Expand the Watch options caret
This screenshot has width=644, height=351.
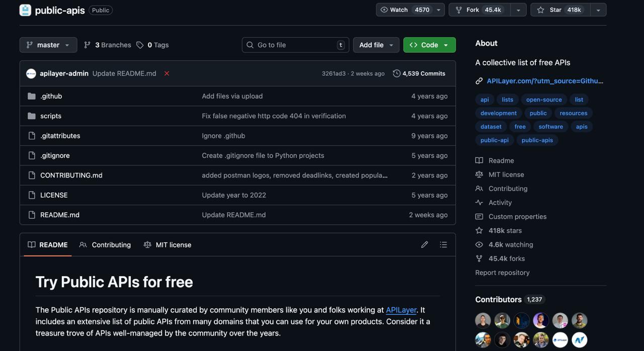click(439, 10)
